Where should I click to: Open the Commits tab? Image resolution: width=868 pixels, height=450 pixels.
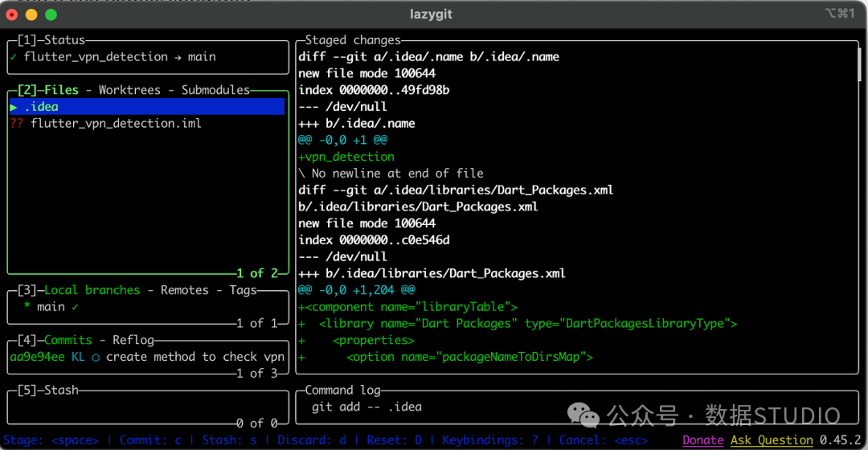click(68, 340)
